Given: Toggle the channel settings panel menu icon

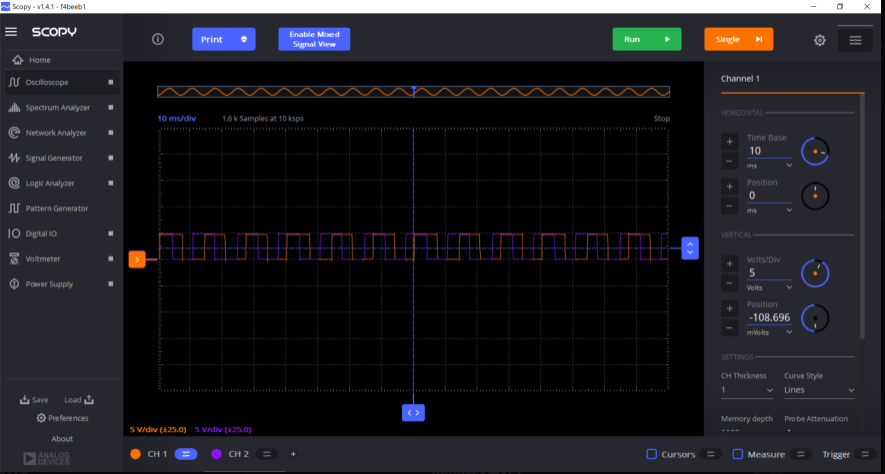Looking at the screenshot, I should pos(855,40).
